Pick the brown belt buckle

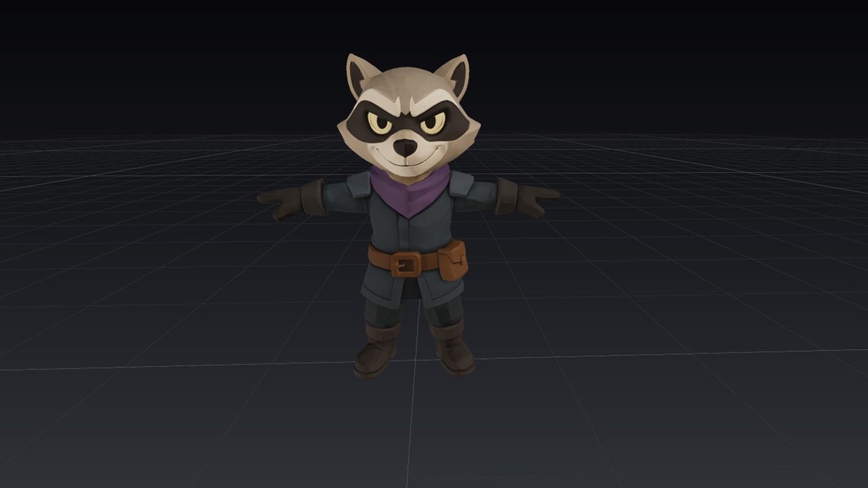(x=406, y=264)
